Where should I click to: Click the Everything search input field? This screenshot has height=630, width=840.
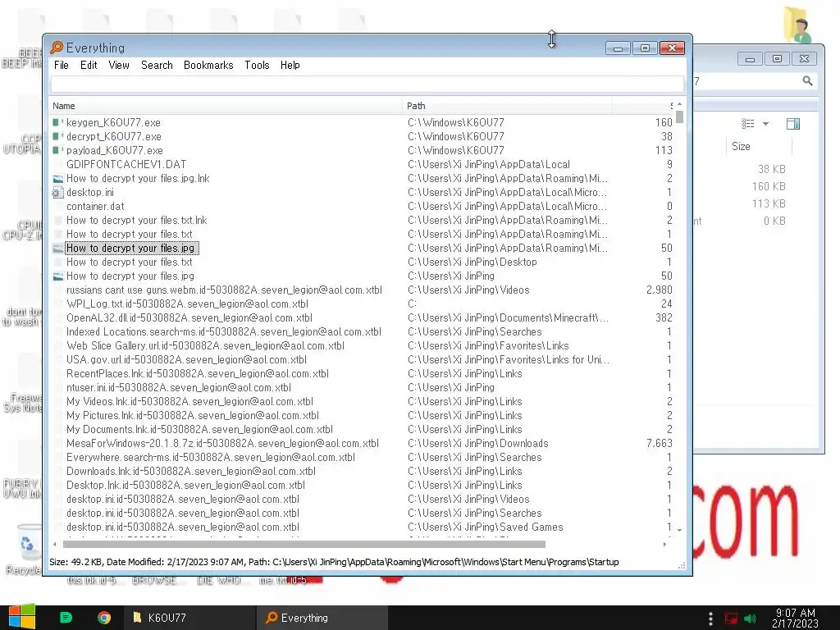367,84
